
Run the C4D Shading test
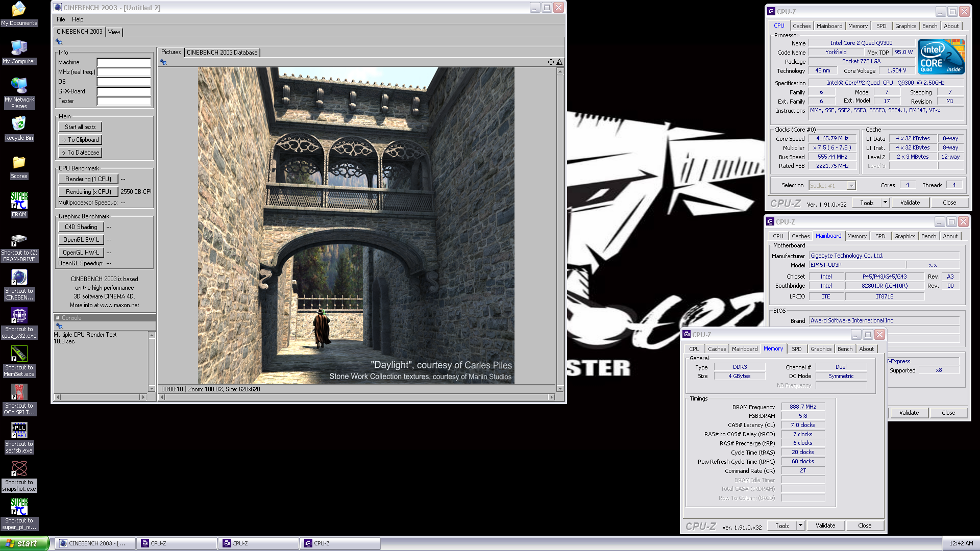point(81,227)
